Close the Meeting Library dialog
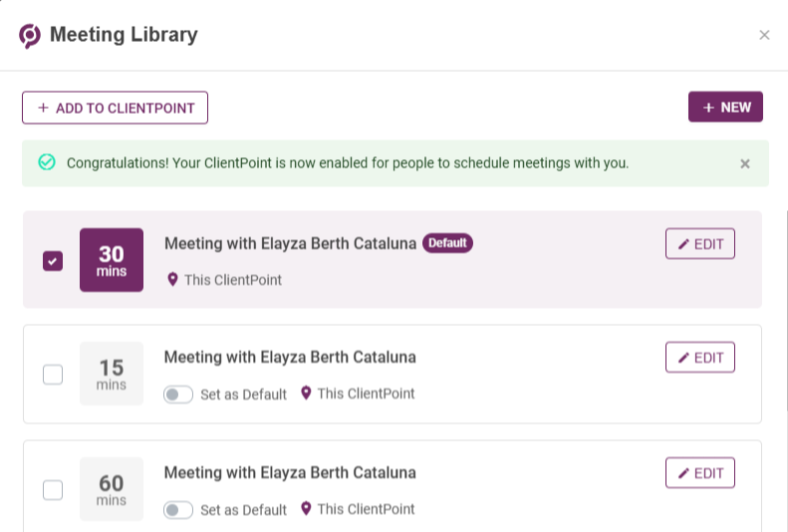 click(764, 35)
